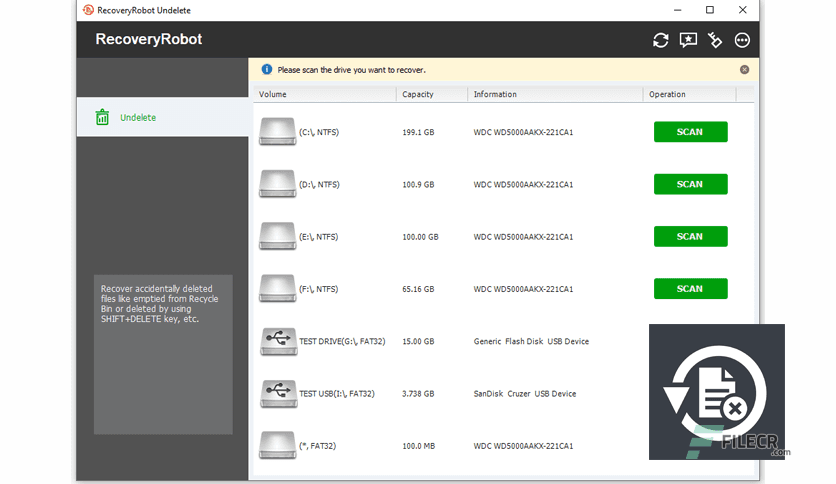The width and height of the screenshot is (836, 484).
Task: Click "Generic Flash Disk USB Device" text
Action: (x=532, y=341)
